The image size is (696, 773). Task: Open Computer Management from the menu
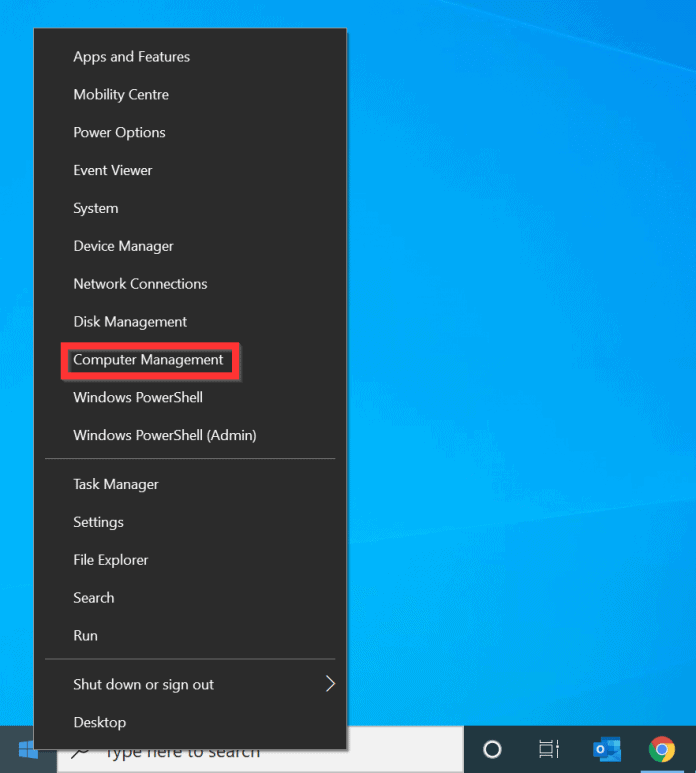148,360
